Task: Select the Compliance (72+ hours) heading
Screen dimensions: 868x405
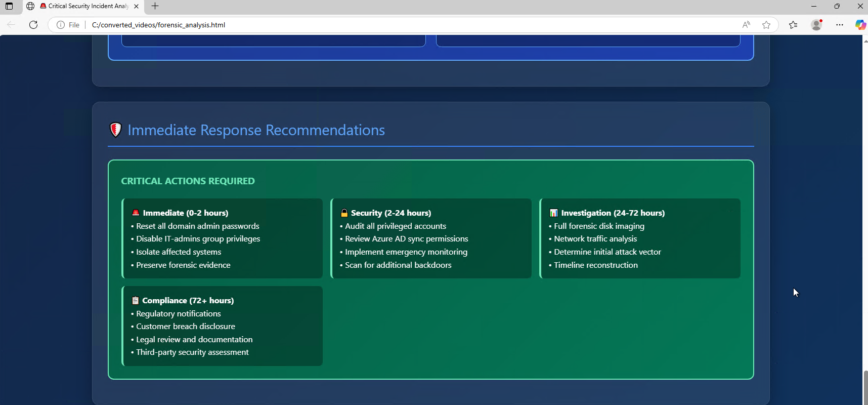Action: [x=188, y=301]
